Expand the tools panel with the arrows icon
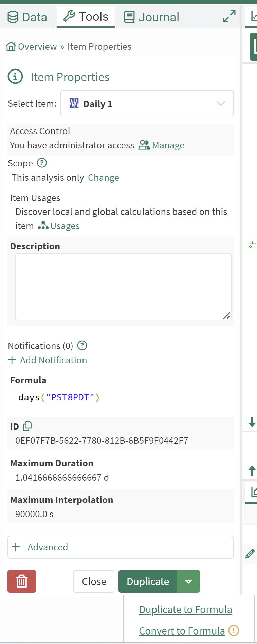 pyautogui.click(x=229, y=16)
